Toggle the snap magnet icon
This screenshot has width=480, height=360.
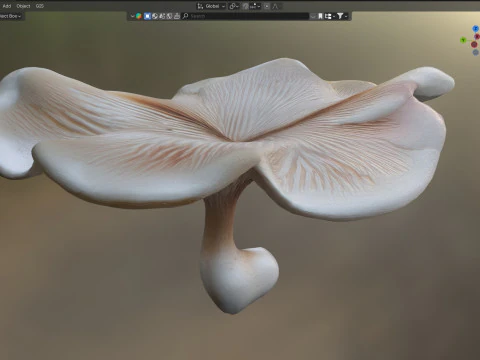click(x=245, y=6)
